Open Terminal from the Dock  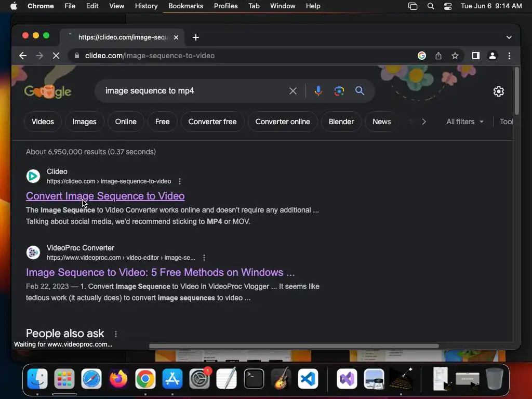click(254, 379)
